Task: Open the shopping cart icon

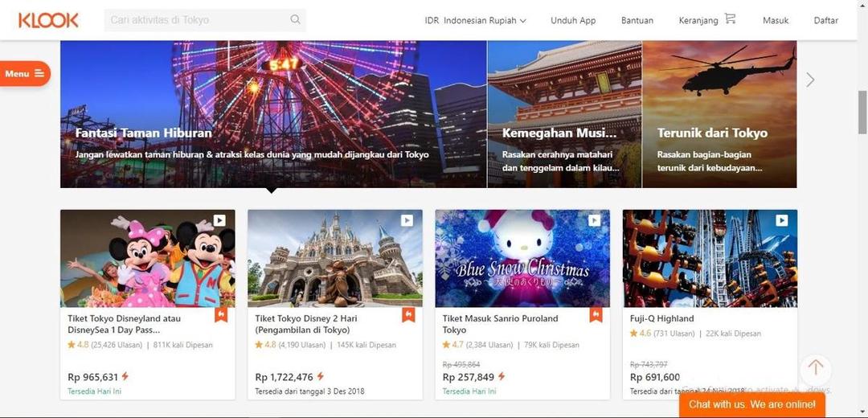Action: click(x=730, y=19)
